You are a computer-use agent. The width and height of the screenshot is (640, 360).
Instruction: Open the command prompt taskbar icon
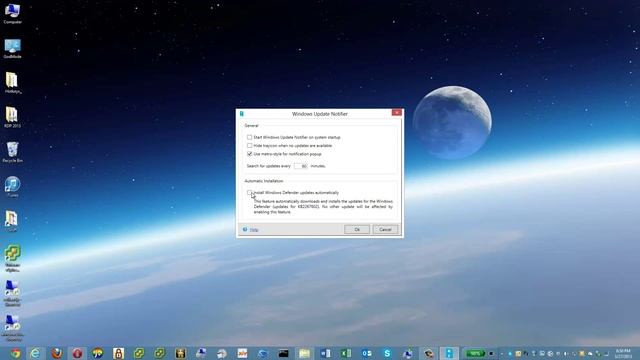coord(283,353)
